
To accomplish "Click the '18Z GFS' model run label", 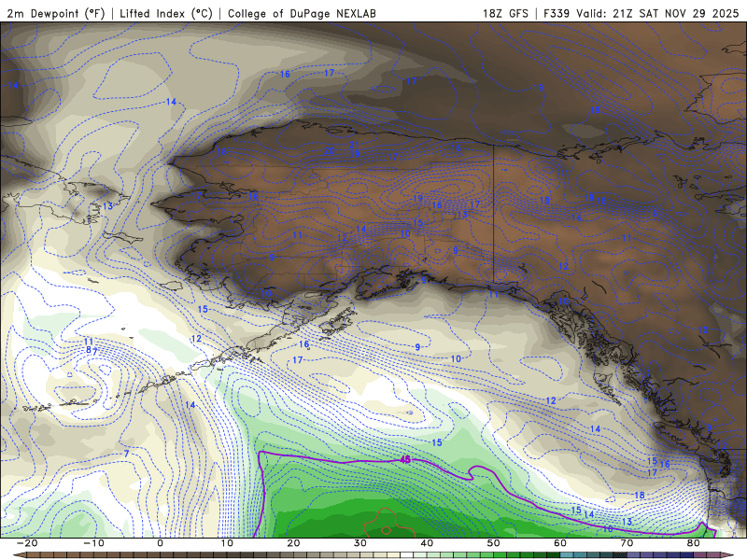I will 505,13.
